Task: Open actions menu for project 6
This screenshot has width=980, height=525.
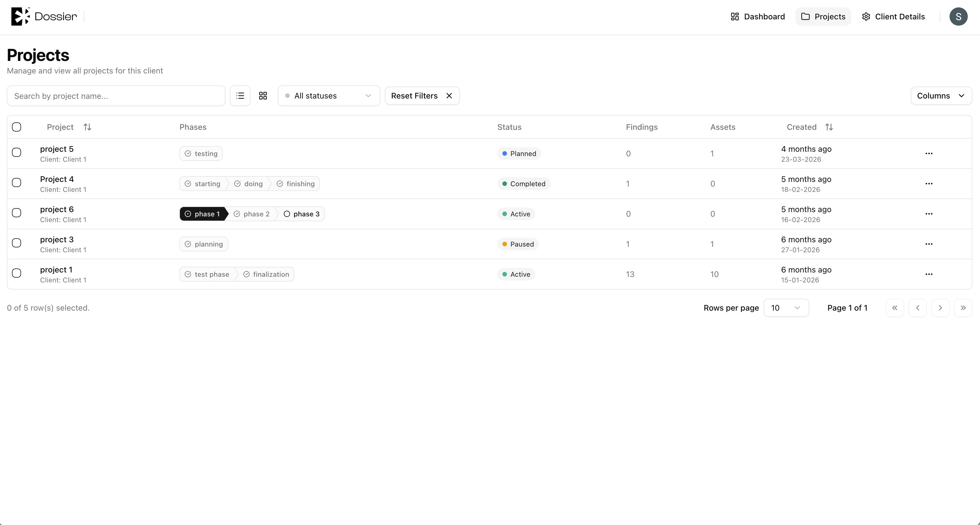Action: coord(929,214)
